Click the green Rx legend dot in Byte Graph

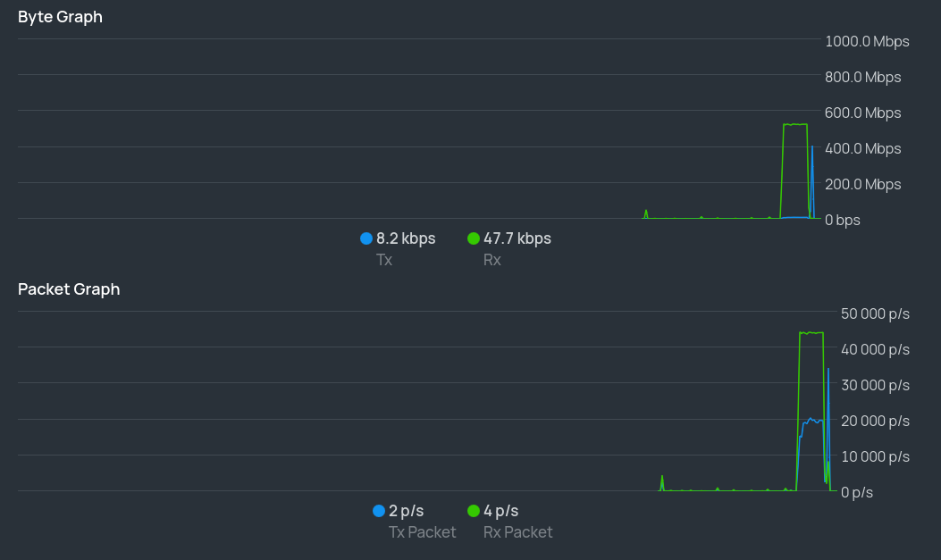tap(474, 238)
